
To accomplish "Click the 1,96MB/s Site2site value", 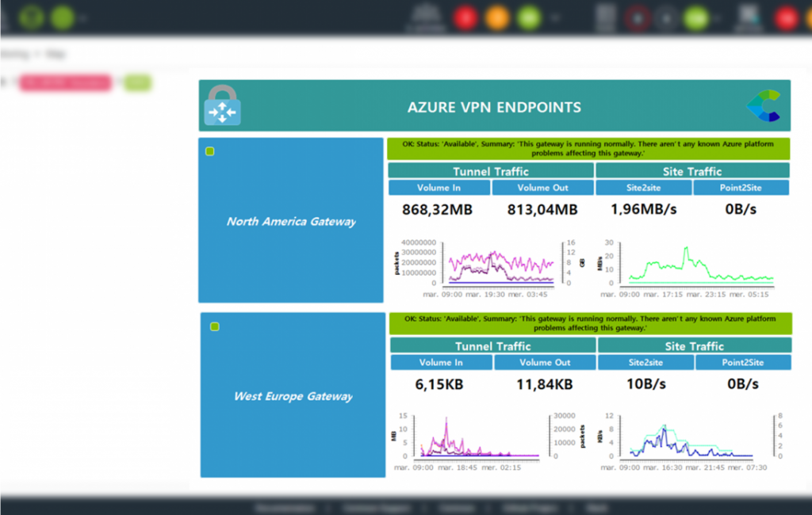I will (x=644, y=210).
